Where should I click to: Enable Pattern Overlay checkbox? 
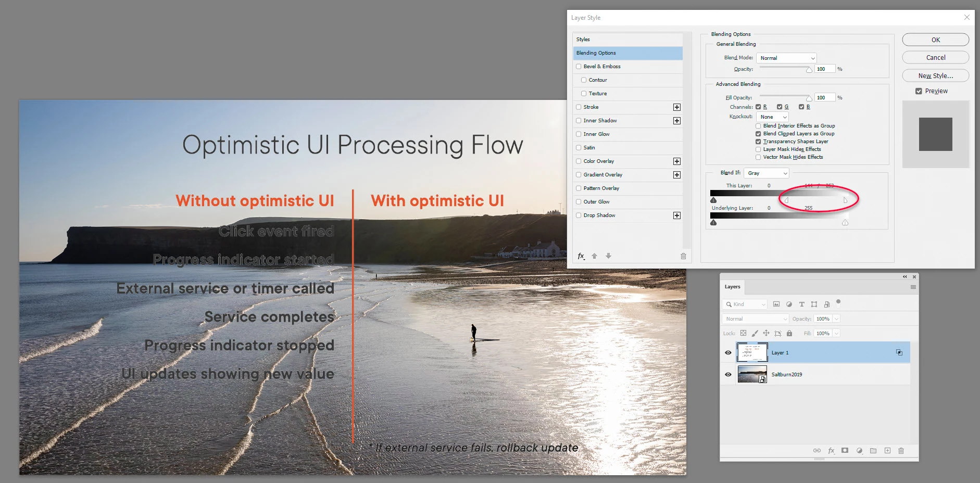coord(579,188)
